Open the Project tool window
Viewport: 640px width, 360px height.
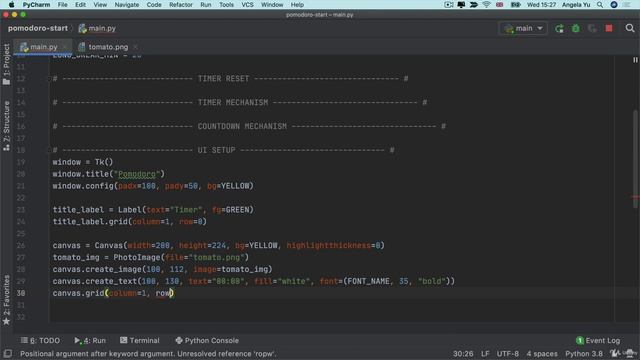point(7,64)
